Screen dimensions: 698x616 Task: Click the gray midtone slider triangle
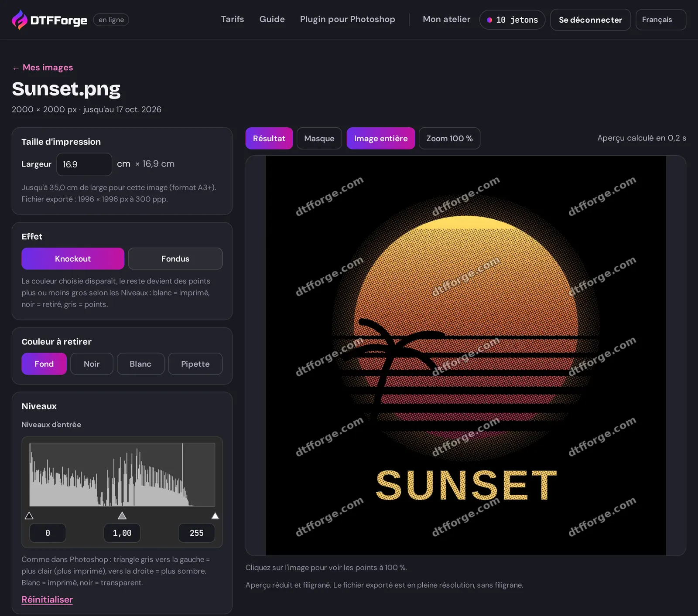coord(122,516)
